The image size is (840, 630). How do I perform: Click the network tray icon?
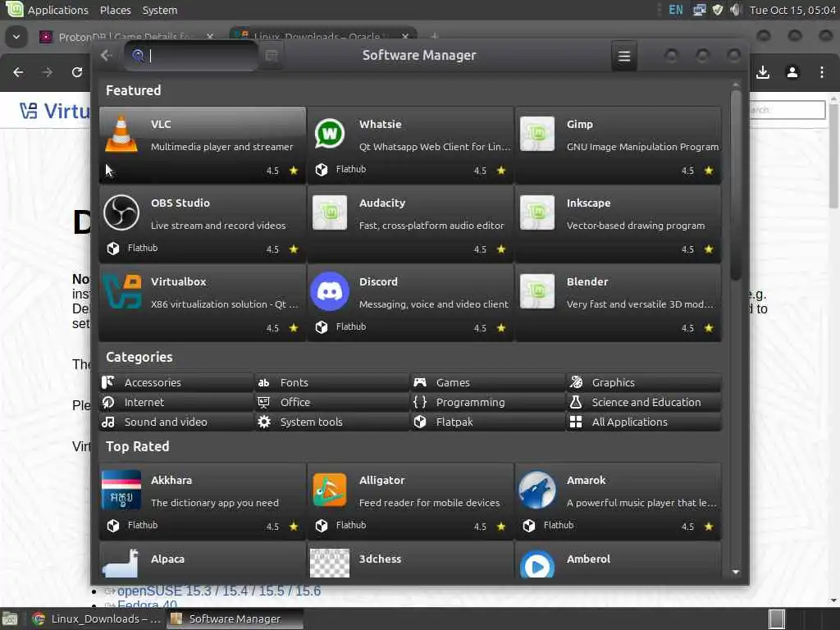(x=699, y=10)
